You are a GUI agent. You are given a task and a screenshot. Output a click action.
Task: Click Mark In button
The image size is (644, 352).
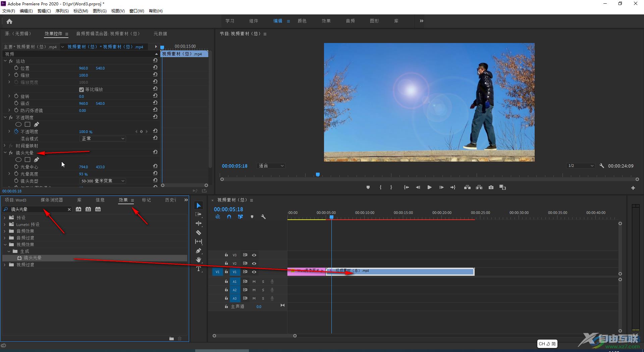(x=380, y=187)
